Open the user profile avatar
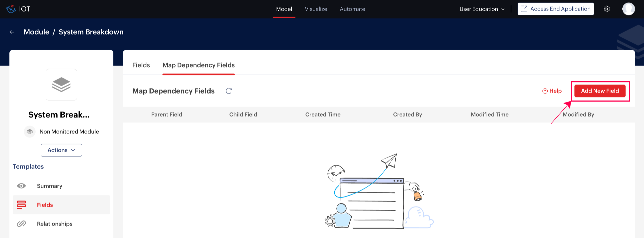 (628, 9)
